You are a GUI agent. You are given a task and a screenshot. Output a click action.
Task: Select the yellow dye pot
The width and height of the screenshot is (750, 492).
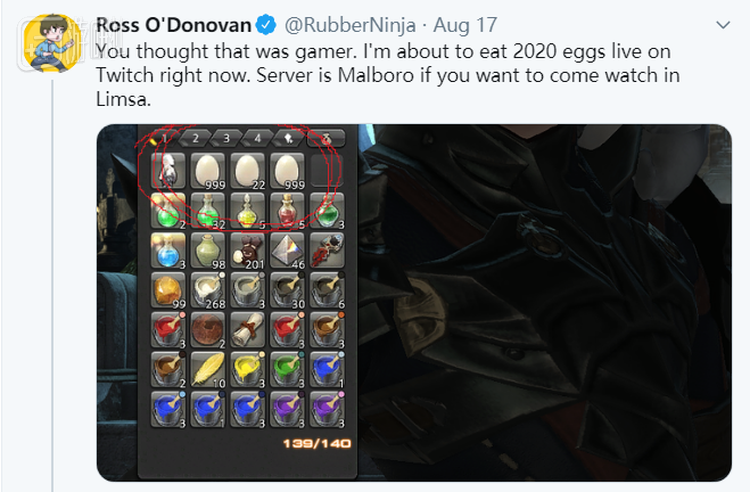coord(247,370)
